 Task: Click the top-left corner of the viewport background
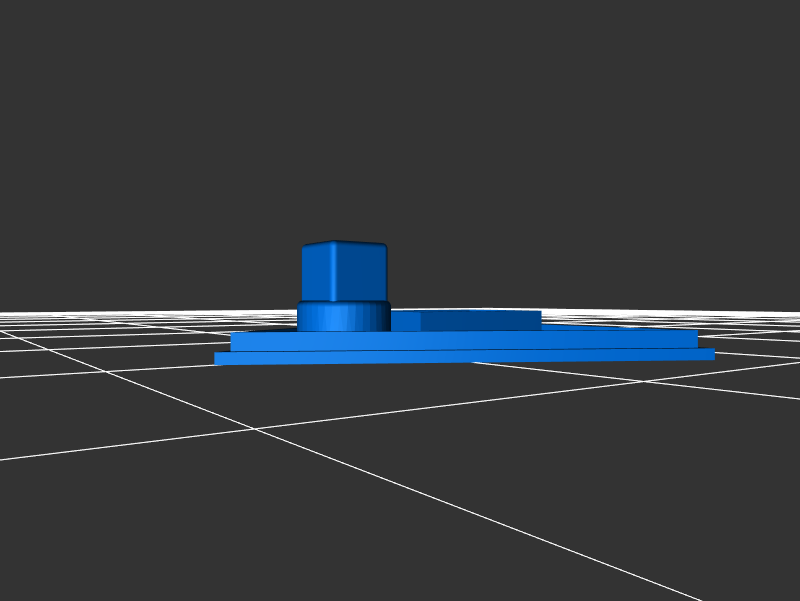tap(5, 5)
